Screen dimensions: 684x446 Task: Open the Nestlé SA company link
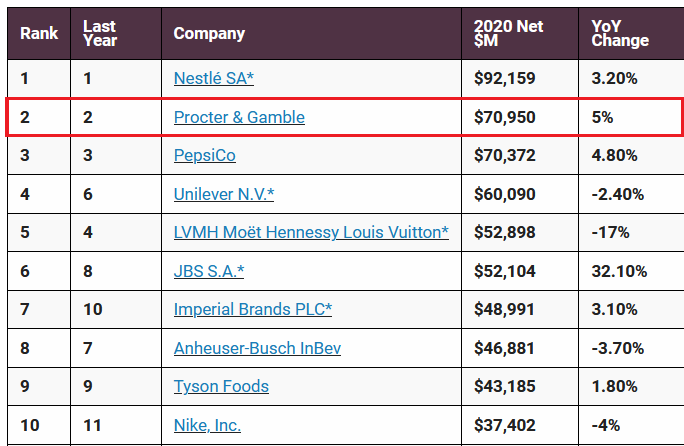(214, 79)
